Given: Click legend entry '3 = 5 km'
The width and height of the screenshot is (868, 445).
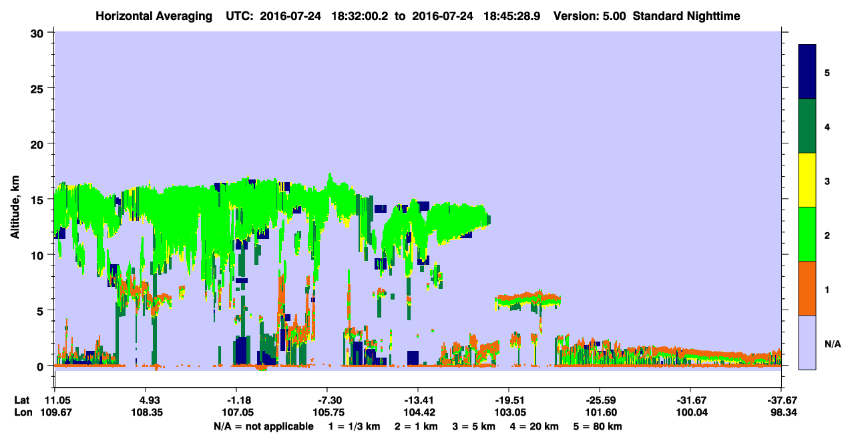Looking at the screenshot, I should tap(475, 426).
